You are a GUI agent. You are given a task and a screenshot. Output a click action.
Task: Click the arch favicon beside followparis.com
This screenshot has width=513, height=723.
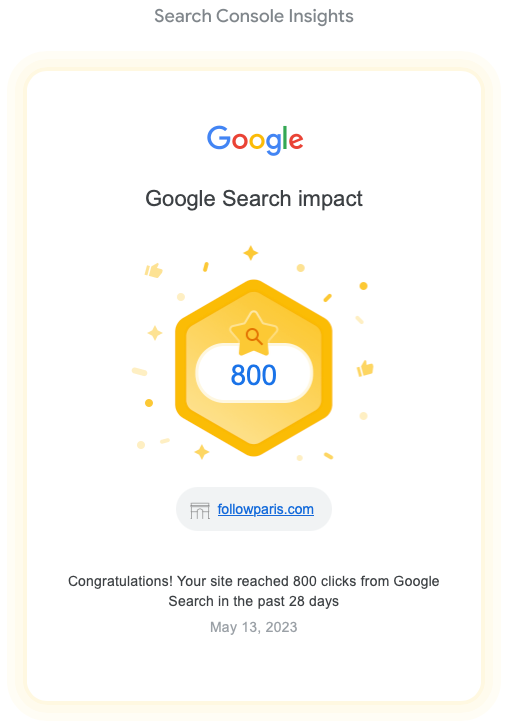pos(200,510)
